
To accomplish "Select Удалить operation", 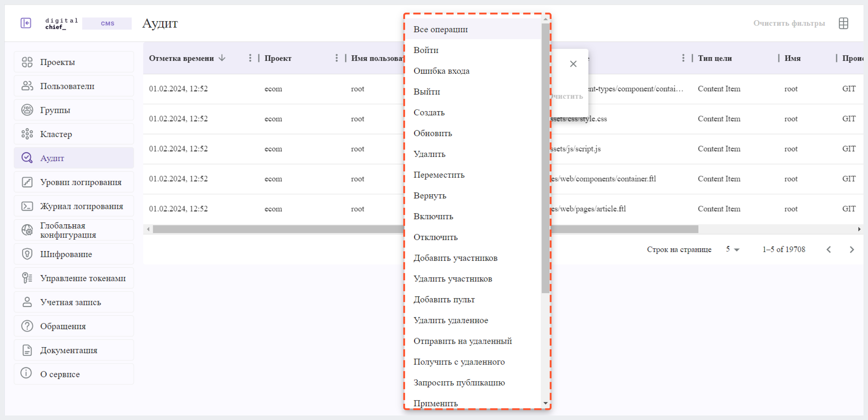I will [472, 154].
